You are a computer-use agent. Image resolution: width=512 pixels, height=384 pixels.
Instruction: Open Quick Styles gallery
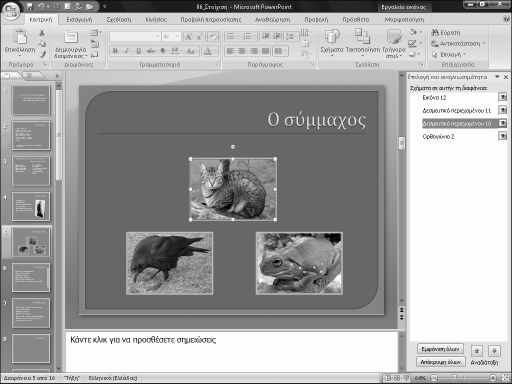tap(394, 43)
